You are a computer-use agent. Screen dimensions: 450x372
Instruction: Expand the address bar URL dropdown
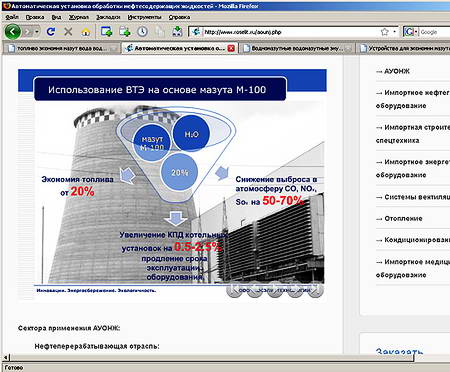coord(394,32)
